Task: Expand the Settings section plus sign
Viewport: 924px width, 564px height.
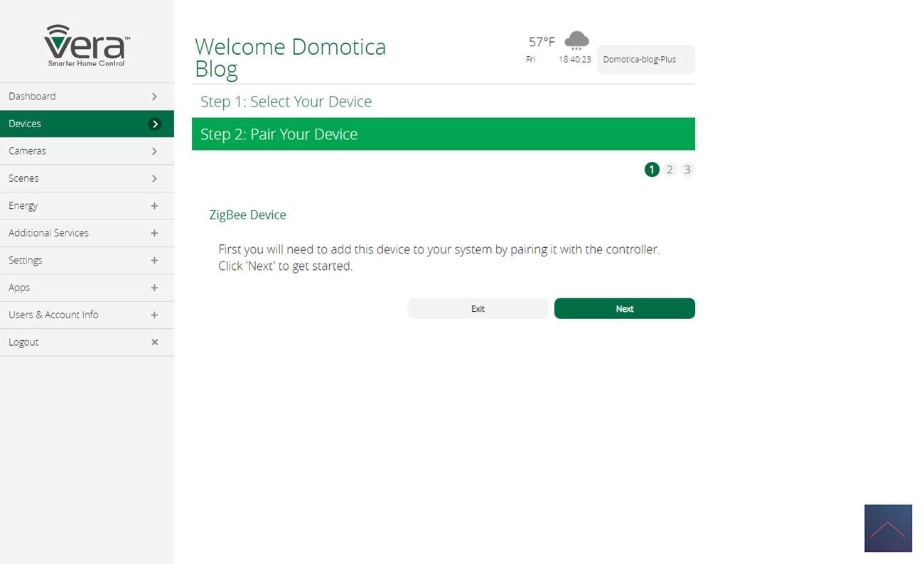Action: pyautogui.click(x=154, y=261)
